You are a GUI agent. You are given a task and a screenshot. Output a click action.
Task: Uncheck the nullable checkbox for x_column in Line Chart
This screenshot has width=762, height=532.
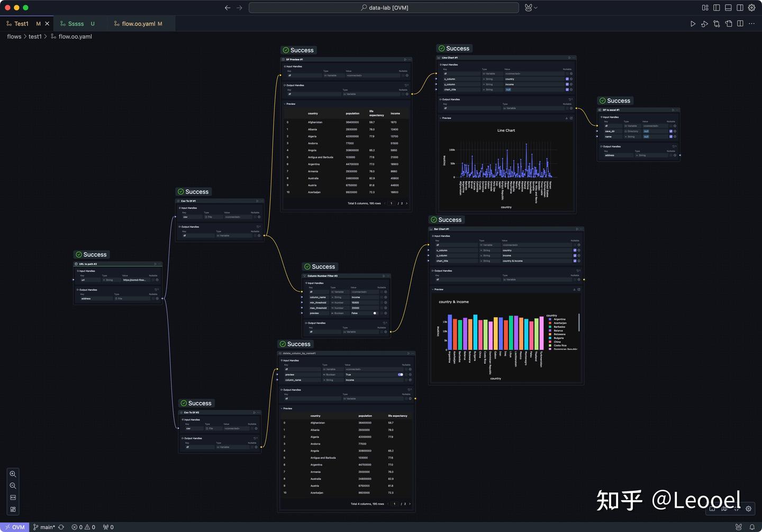click(567, 79)
